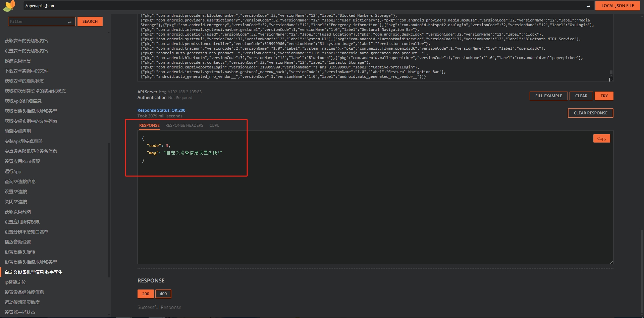Click the SEARCH button
Image resolution: width=644 pixels, height=318 pixels.
tap(90, 21)
